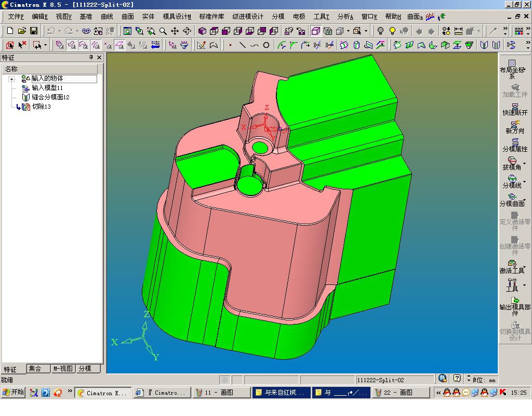Click the globe icon in the status bar
This screenshot has height=416, width=532.
443,379
